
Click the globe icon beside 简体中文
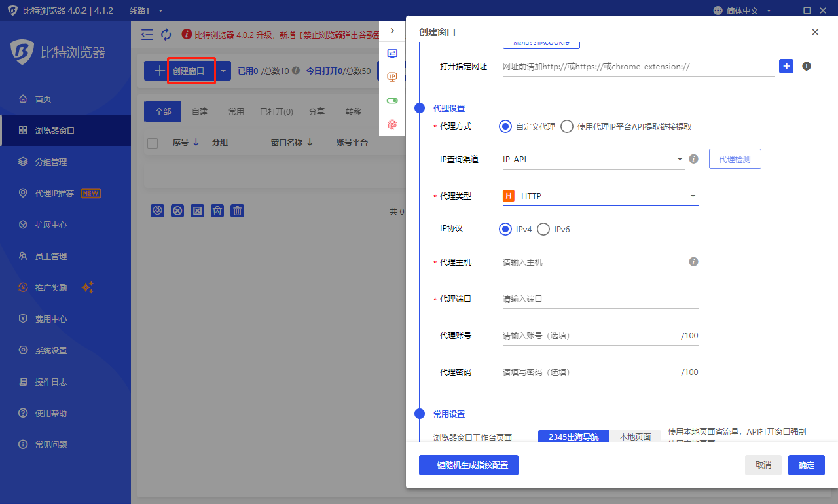[x=719, y=10]
